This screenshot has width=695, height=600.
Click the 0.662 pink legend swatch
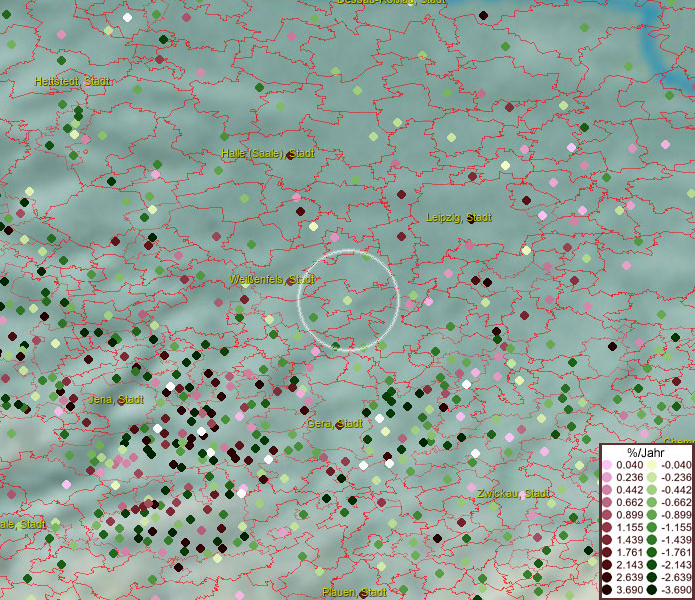(607, 503)
